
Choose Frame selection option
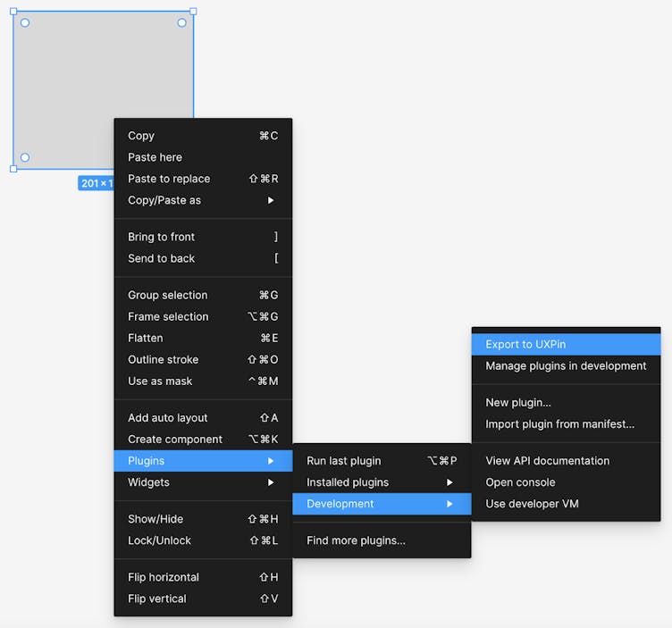(x=203, y=316)
